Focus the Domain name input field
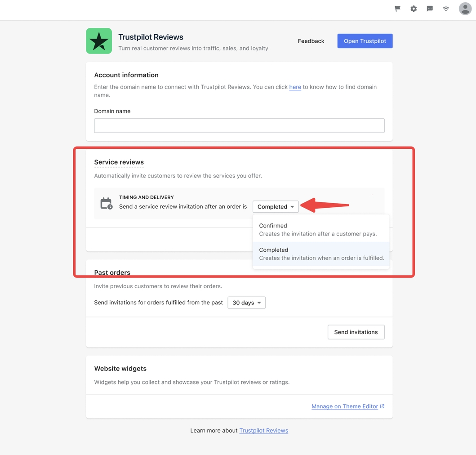This screenshot has height=455, width=476. 239,125
